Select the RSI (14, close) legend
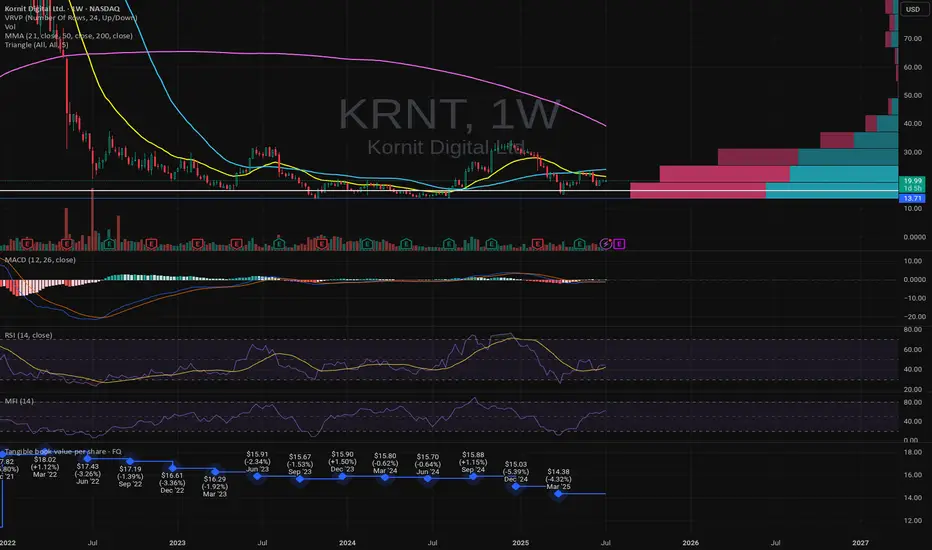The height and width of the screenshot is (550, 932). 28,335
